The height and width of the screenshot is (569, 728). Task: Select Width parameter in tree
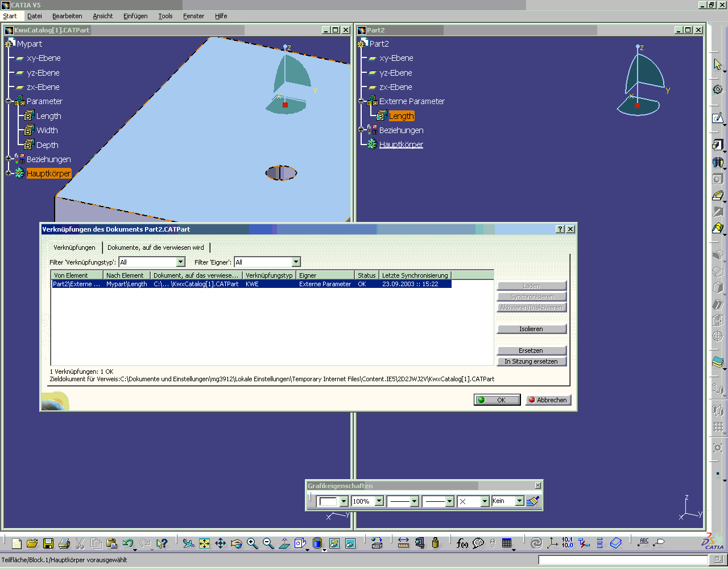coord(47,130)
